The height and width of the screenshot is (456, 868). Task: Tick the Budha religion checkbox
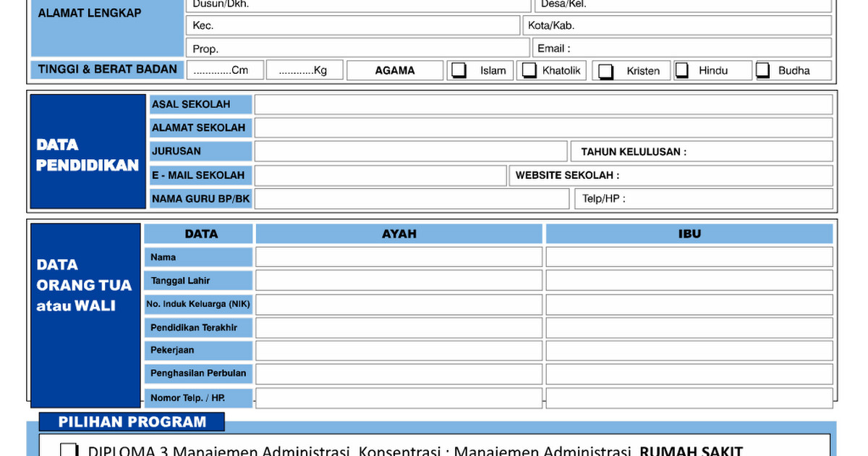pyautogui.click(x=762, y=70)
